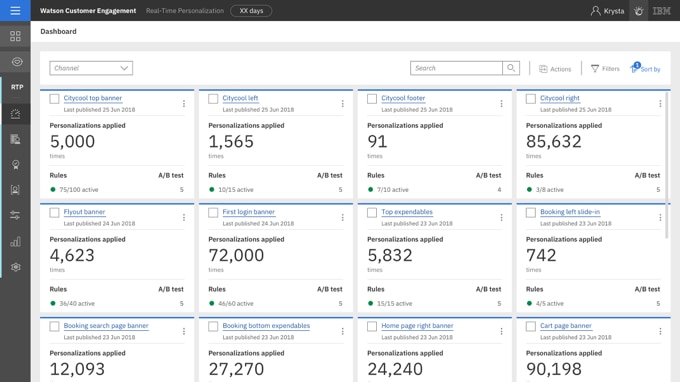This screenshot has height=382, width=680.
Task: Open the Booking left slide-in link
Action: pos(570,212)
